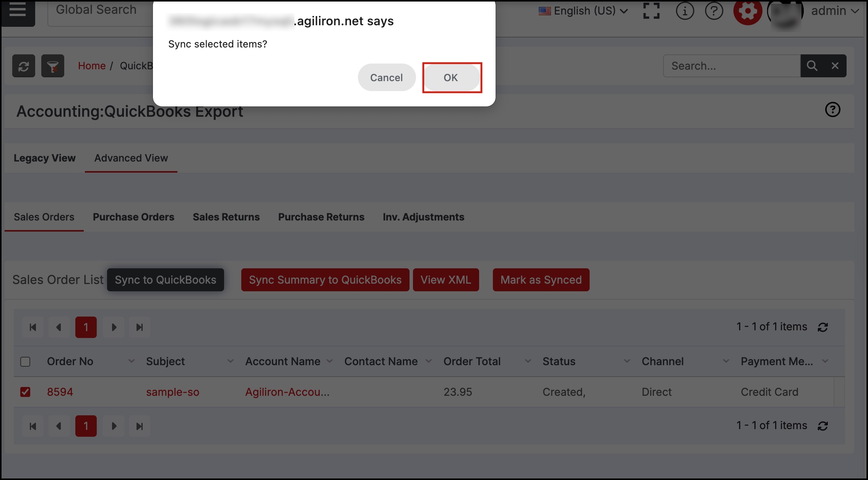Switch to the Purchase Orders tab
Viewport: 868px width, 480px height.
(x=133, y=217)
